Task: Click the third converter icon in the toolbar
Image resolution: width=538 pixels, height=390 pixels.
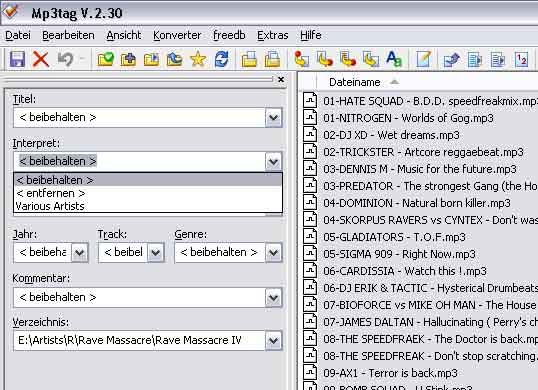Action: (348, 59)
